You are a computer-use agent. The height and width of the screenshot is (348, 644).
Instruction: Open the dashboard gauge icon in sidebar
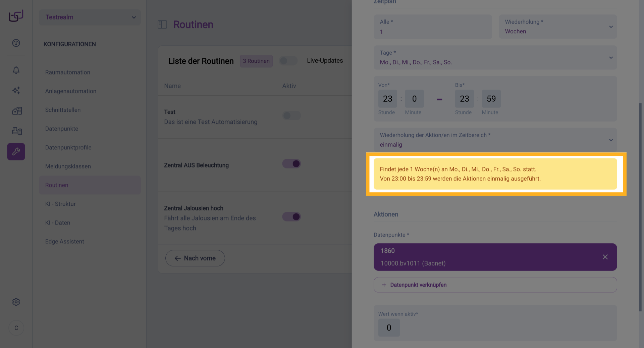coord(16,43)
